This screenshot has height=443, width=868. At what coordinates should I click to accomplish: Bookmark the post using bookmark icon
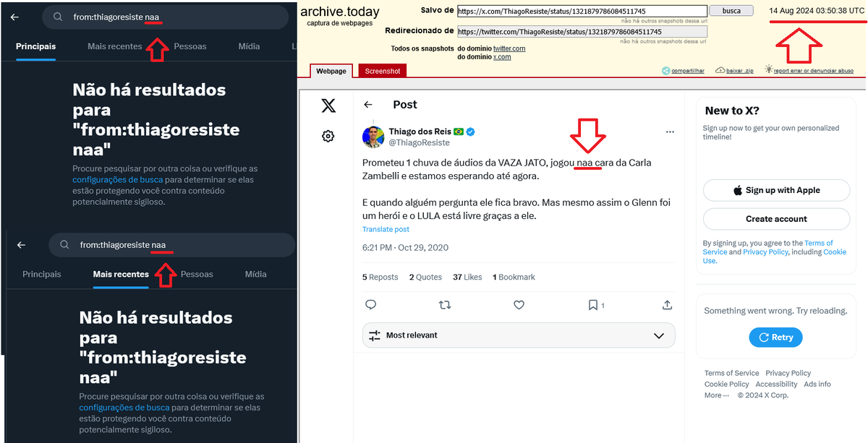pos(592,305)
